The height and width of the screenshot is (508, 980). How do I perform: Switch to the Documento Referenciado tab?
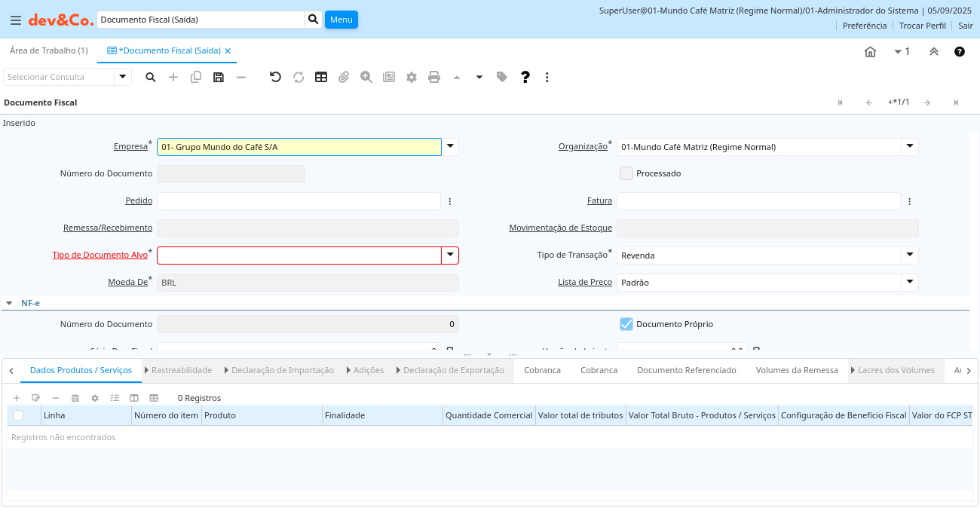(686, 370)
